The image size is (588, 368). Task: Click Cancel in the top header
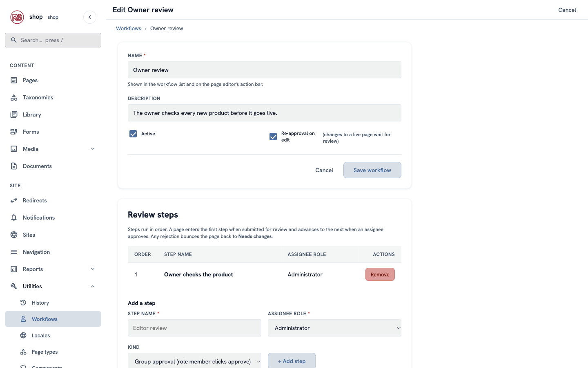point(567,10)
